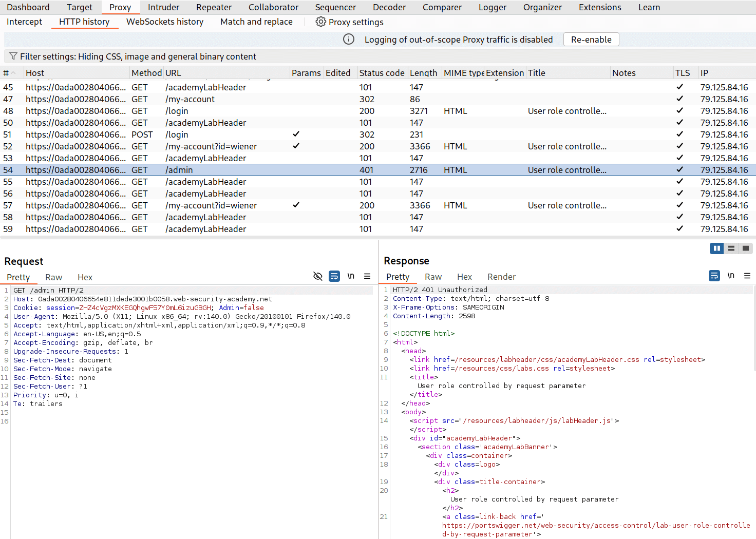Screen dimensions: 756x539
Task: Click the side-by-side layout icon
Action: coord(717,248)
